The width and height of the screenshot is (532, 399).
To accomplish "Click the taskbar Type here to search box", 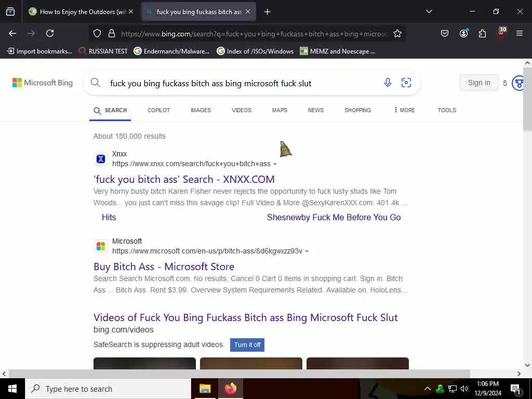I will [108, 389].
